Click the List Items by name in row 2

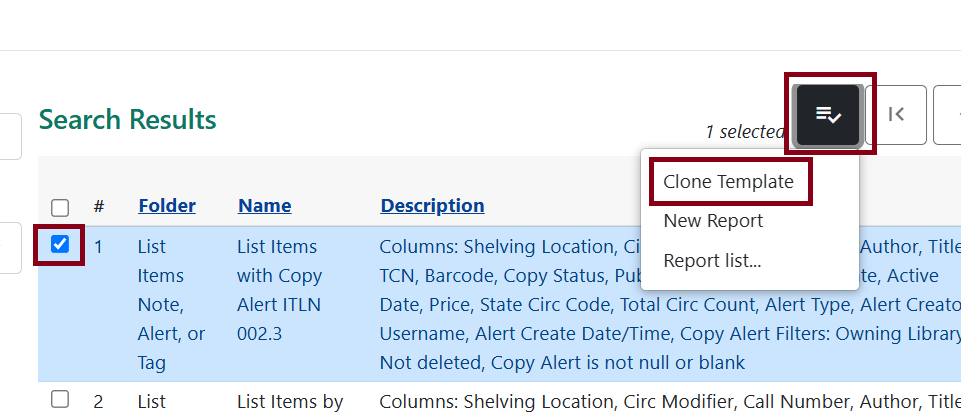[290, 402]
